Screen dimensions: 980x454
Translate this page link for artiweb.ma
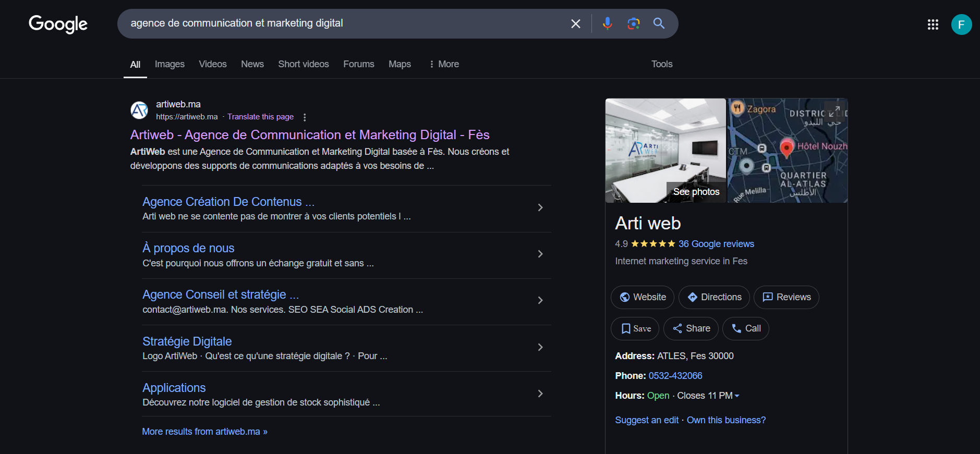(260, 117)
